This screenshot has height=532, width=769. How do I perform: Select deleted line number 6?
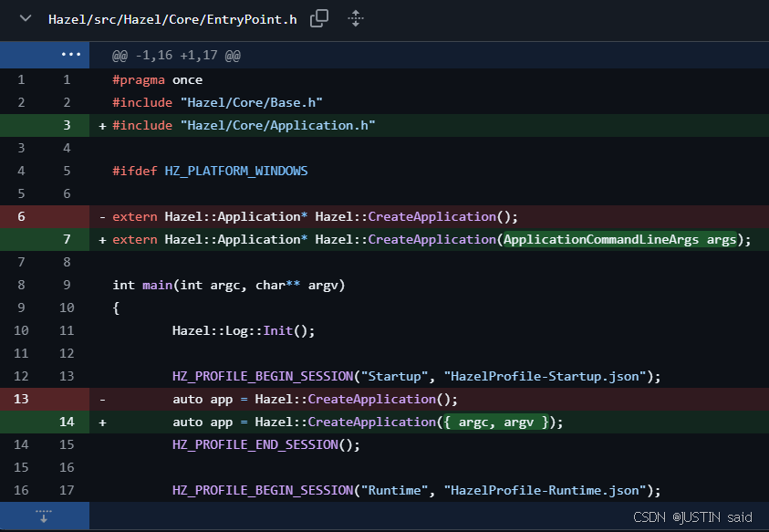(21, 216)
